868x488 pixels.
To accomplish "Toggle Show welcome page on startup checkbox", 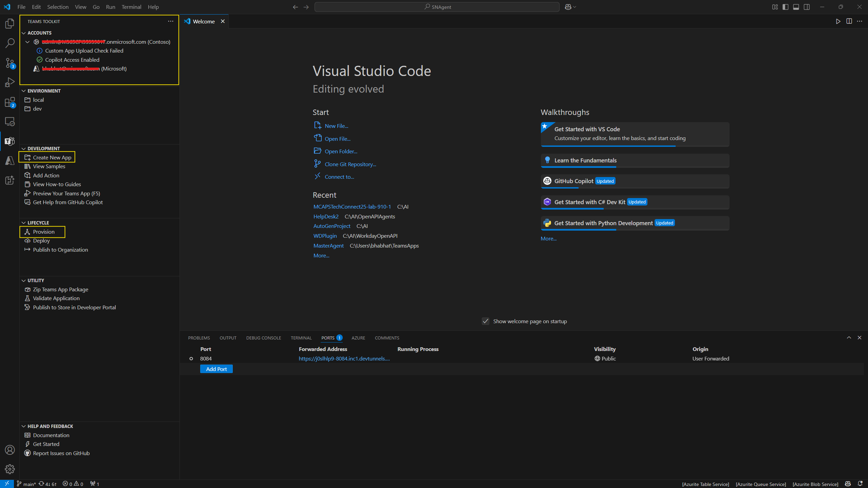I will pos(486,321).
